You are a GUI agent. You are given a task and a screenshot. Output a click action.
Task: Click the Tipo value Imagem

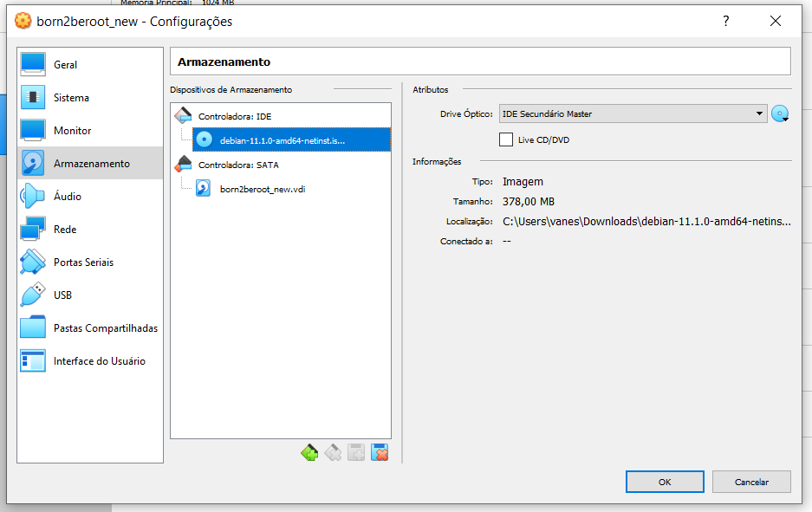coord(523,182)
